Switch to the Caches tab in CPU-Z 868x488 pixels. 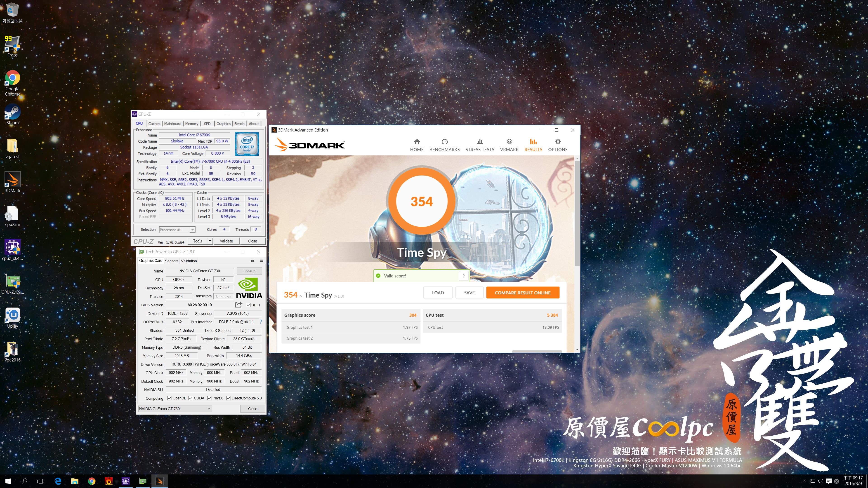(154, 124)
